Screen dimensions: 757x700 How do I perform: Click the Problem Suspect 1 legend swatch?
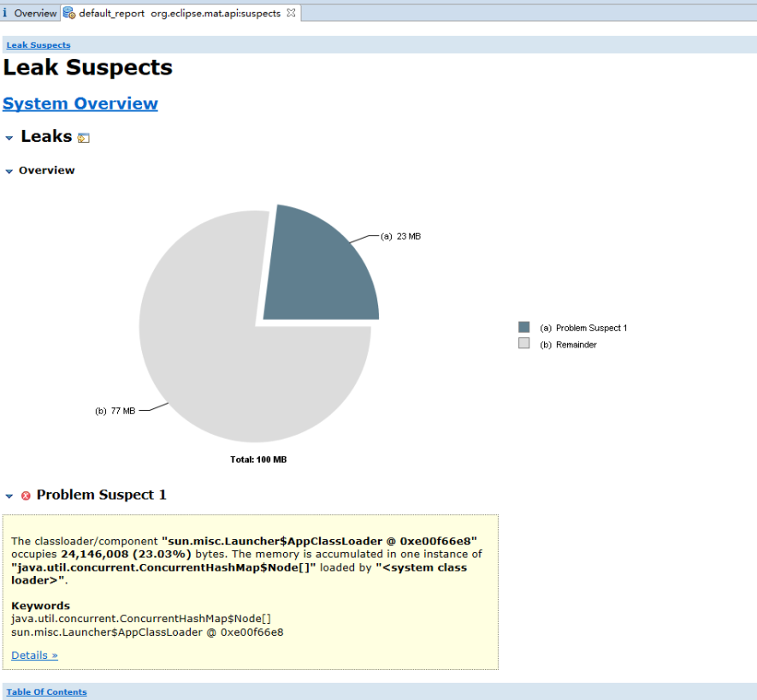coord(523,327)
